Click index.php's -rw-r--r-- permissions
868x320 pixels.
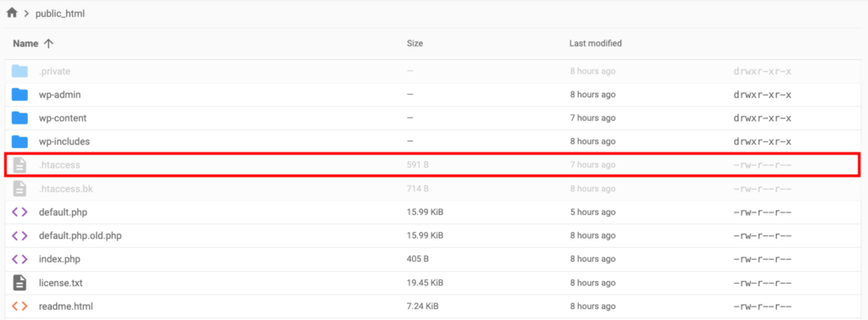[x=762, y=259]
